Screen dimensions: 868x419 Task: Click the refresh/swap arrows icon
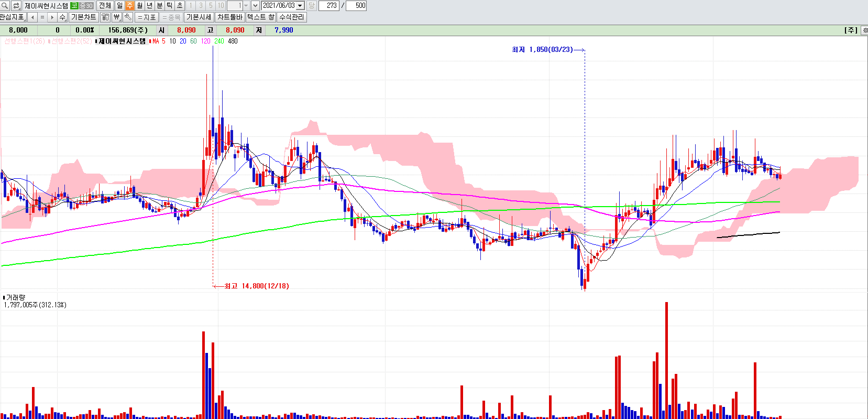(x=16, y=5)
